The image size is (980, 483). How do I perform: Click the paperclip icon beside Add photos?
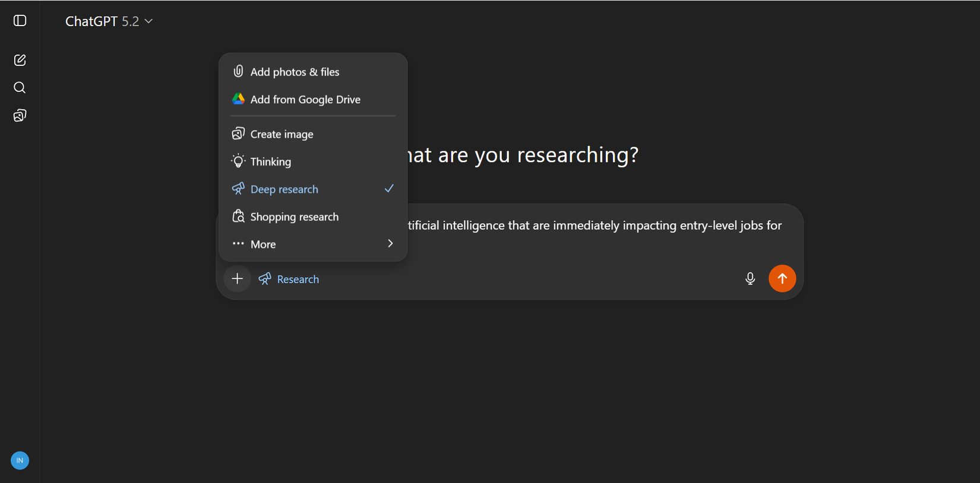[238, 71]
